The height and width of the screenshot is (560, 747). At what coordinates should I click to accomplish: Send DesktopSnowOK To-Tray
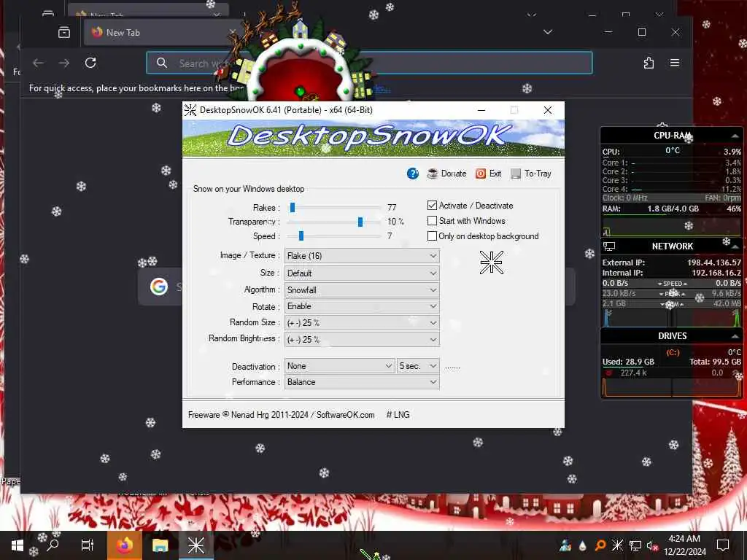[x=531, y=174]
